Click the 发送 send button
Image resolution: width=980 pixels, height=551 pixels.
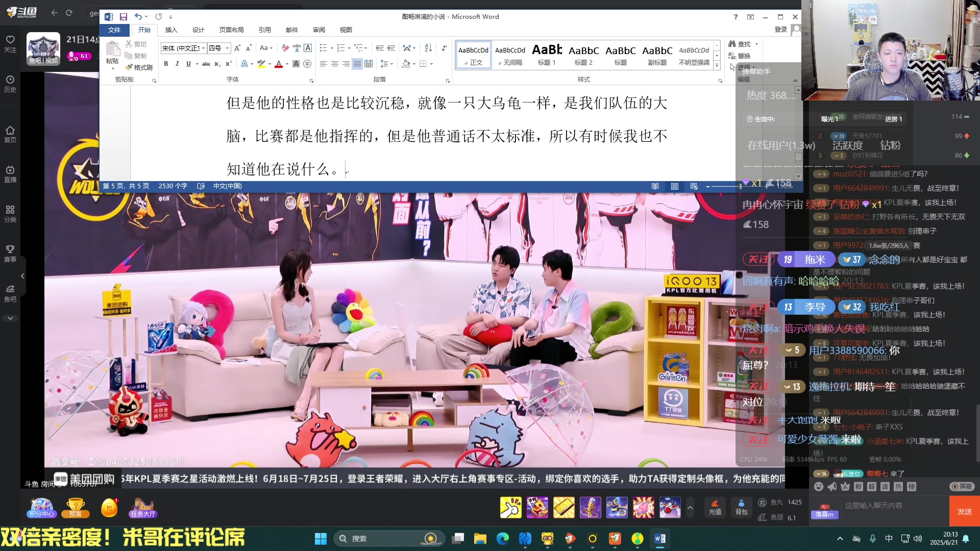click(964, 511)
